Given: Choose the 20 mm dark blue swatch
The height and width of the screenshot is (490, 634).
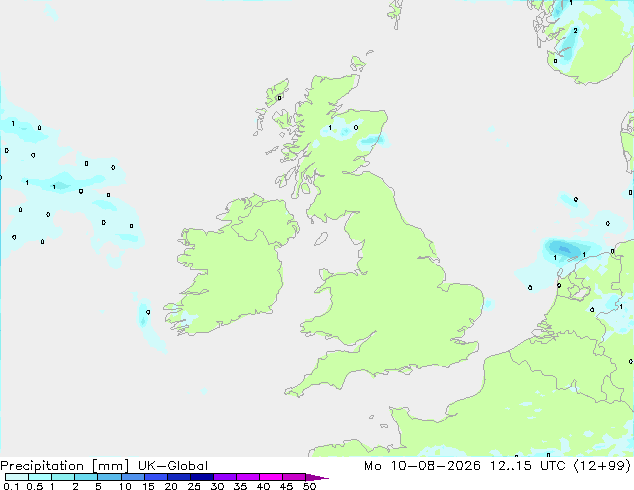Looking at the screenshot, I should click(179, 477).
